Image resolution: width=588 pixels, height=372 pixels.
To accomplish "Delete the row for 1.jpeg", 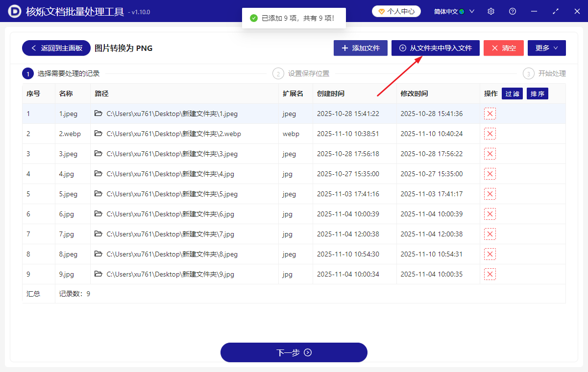I will tap(490, 113).
